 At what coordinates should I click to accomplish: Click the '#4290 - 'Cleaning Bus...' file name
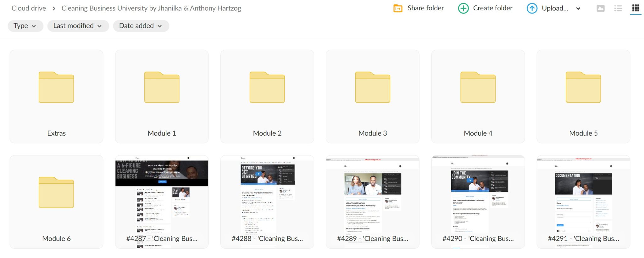[478, 239]
